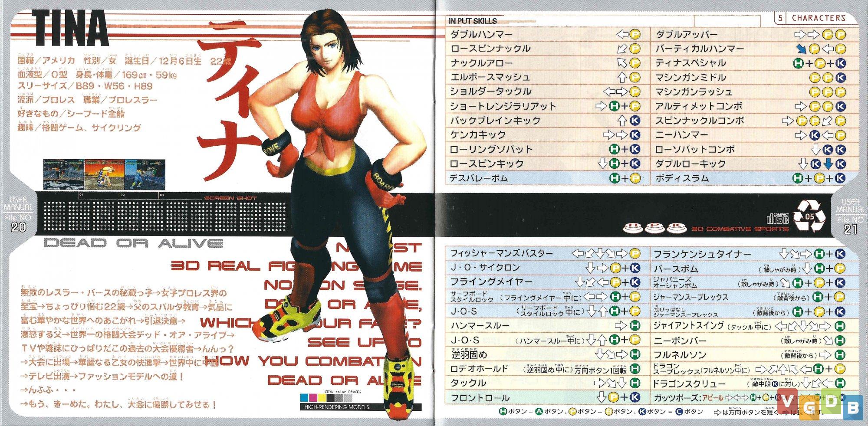Click the move name 'J・O・サイクロン'
The width and height of the screenshot is (868, 426).
tap(484, 268)
